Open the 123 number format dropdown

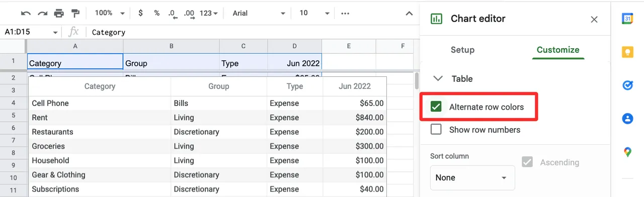(x=208, y=13)
